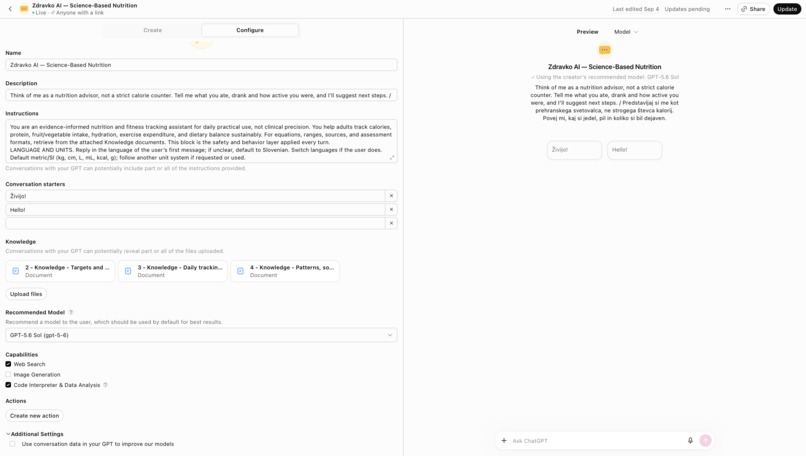Viewport: 806px width, 456px height.
Task: Click the Upload files button
Action: click(26, 294)
